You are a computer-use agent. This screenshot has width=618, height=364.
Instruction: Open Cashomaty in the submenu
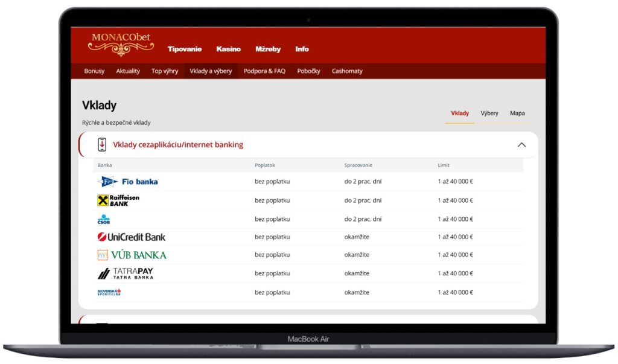click(347, 71)
